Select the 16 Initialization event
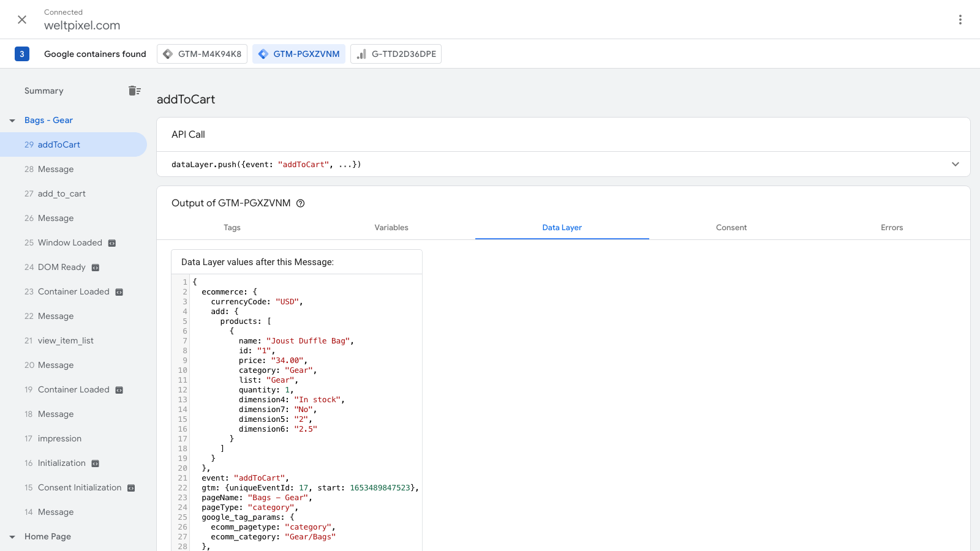Image resolution: width=980 pixels, height=551 pixels. [x=73, y=463]
